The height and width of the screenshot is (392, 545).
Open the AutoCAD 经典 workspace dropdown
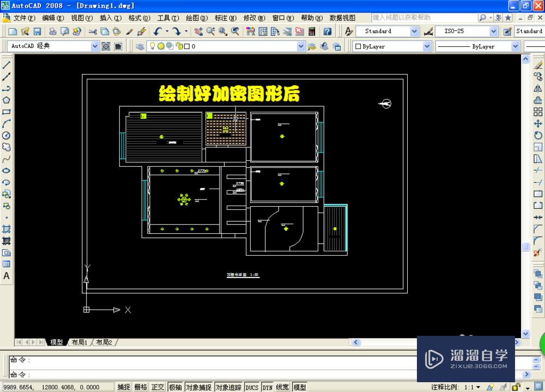tap(96, 46)
